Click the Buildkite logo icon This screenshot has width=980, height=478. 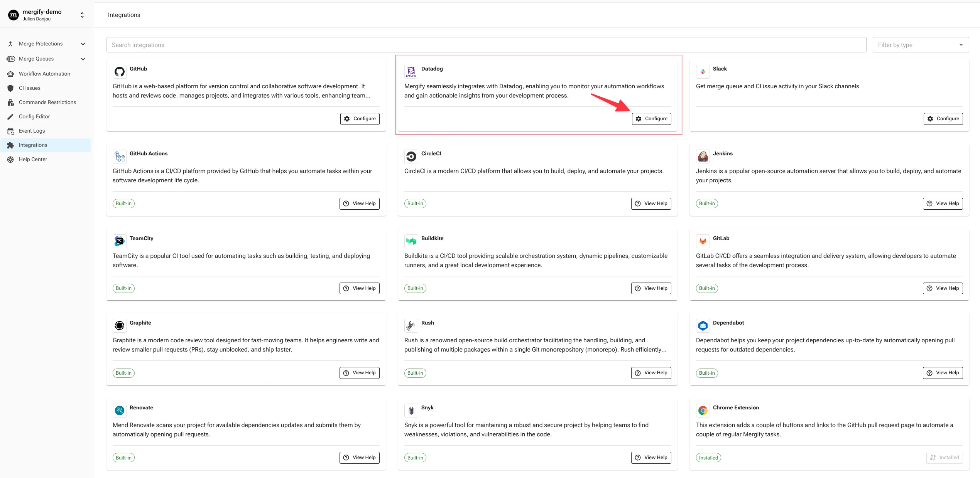411,241
